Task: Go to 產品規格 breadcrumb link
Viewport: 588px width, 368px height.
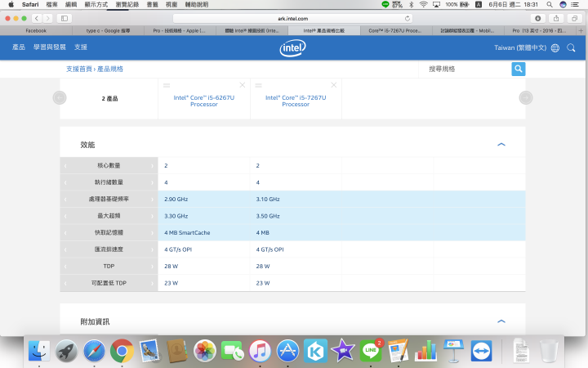Action: click(110, 69)
